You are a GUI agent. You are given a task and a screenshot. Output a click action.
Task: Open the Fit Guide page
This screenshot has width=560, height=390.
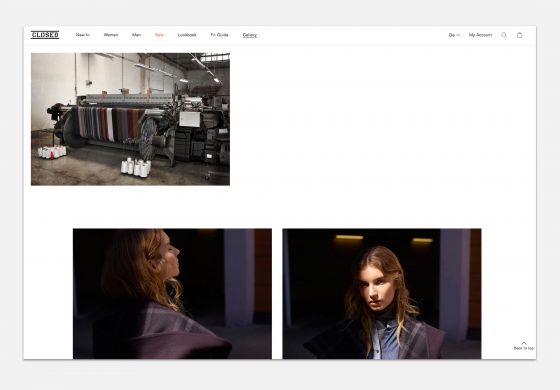pyautogui.click(x=219, y=35)
